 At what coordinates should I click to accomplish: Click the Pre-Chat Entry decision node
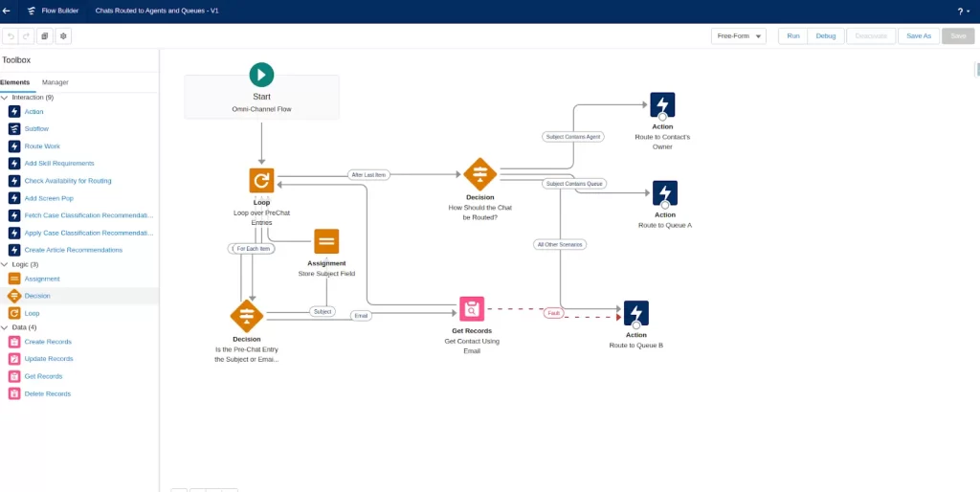click(x=247, y=316)
